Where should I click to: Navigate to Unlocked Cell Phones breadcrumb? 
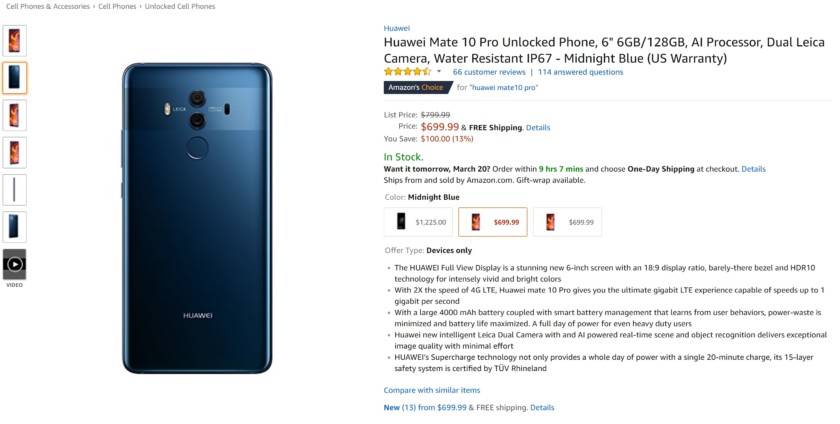(180, 6)
